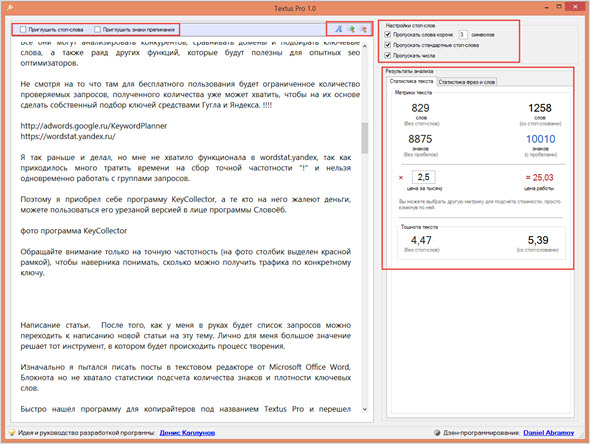Minimize the Textus Pro window
The height and width of the screenshot is (444, 590).
pyautogui.click(x=547, y=7)
